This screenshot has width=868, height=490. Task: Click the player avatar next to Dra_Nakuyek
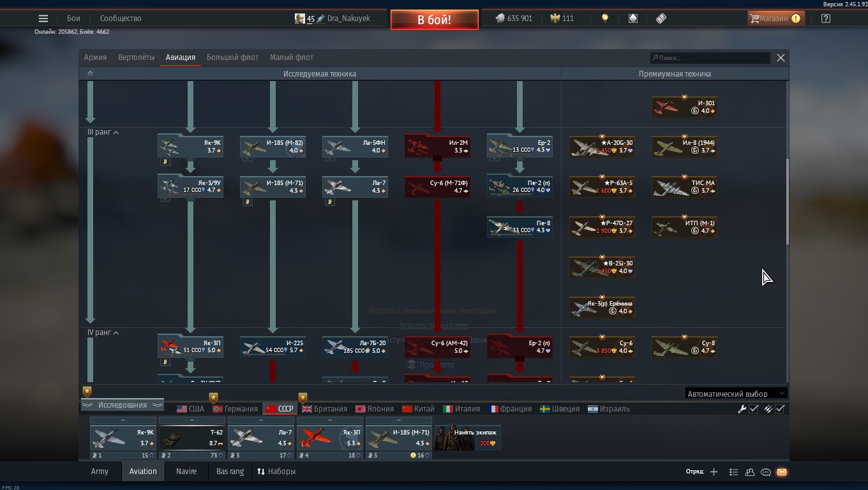click(x=299, y=19)
